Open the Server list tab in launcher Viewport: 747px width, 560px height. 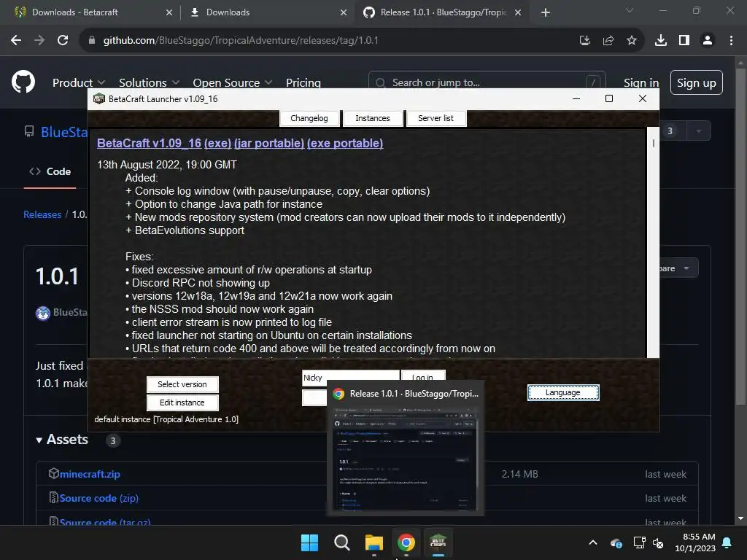coord(436,118)
